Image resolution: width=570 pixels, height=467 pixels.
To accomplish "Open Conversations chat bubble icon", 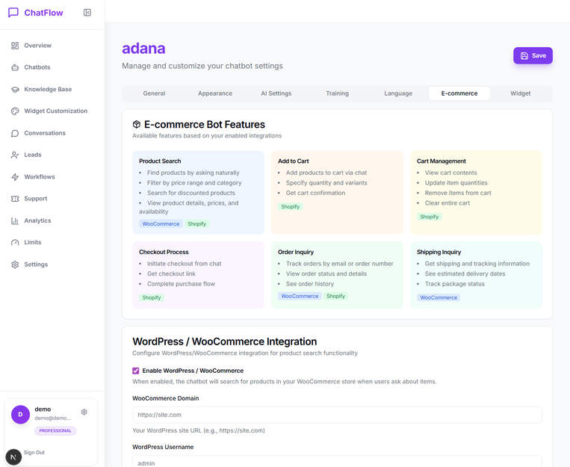I will pos(15,133).
